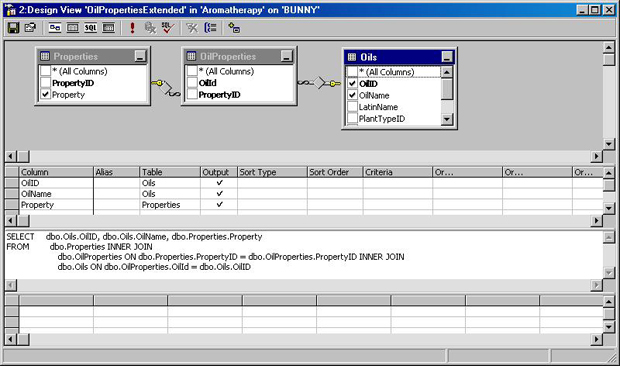
Task: Click the join diamond between OilProperties and Oils
Action: (319, 83)
